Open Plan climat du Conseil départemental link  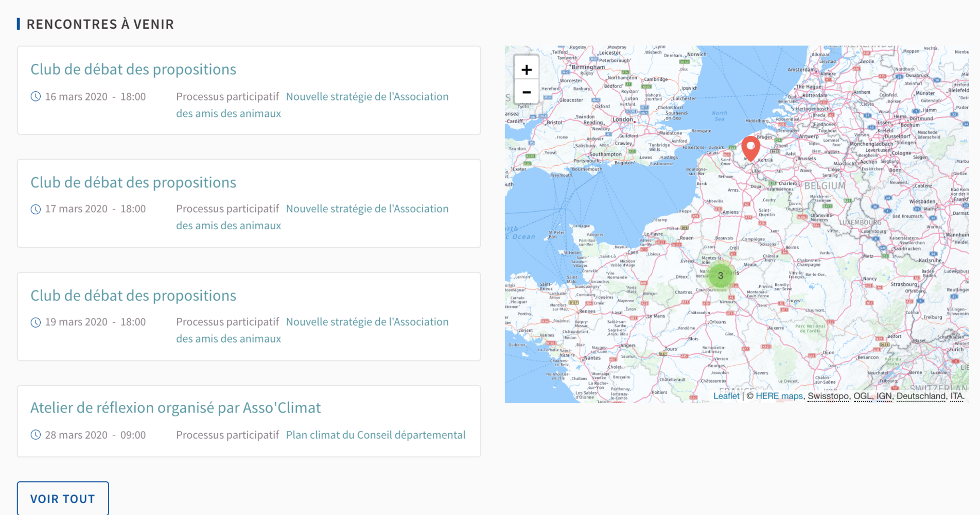375,435
